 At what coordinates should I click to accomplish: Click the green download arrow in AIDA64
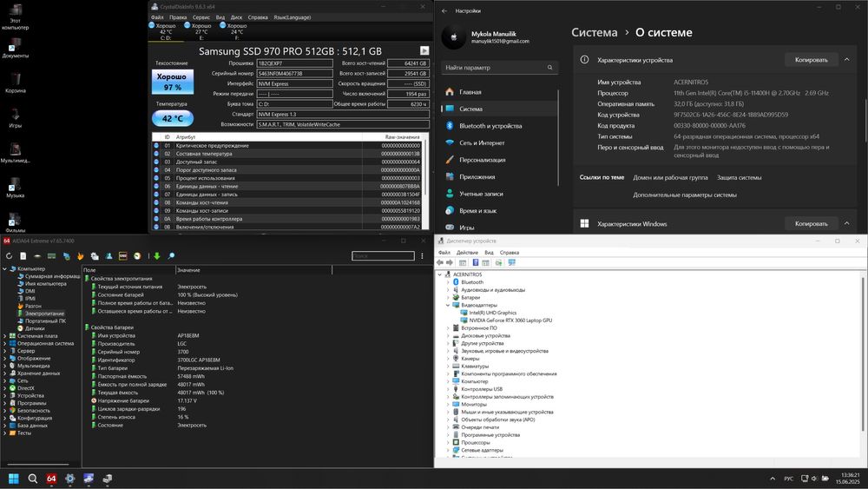coord(156,256)
